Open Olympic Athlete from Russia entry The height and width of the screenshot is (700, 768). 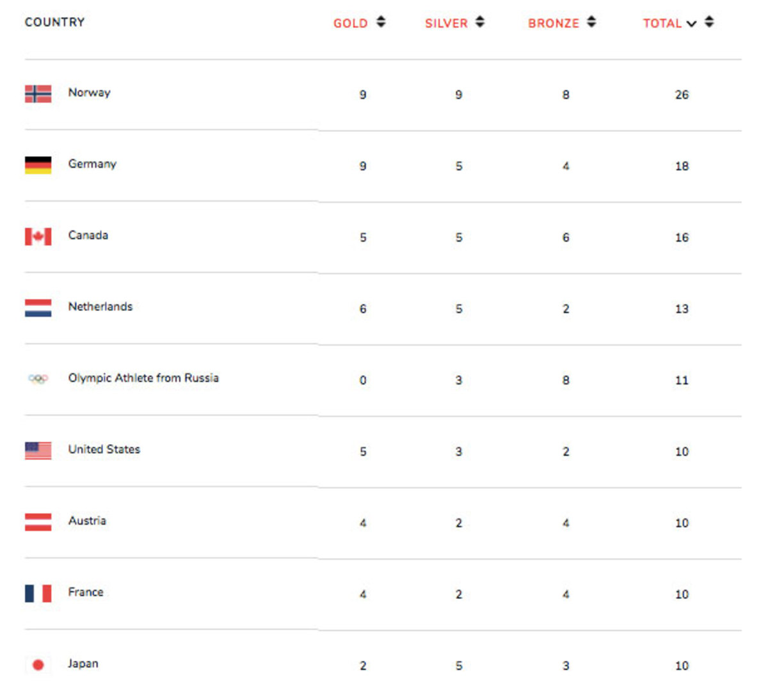click(x=144, y=378)
